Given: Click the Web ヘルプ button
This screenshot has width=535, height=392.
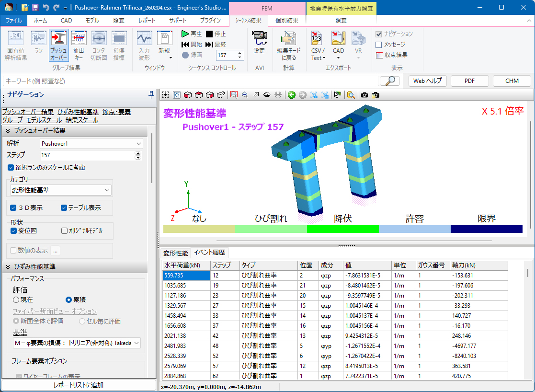Looking at the screenshot, I should tap(428, 81).
